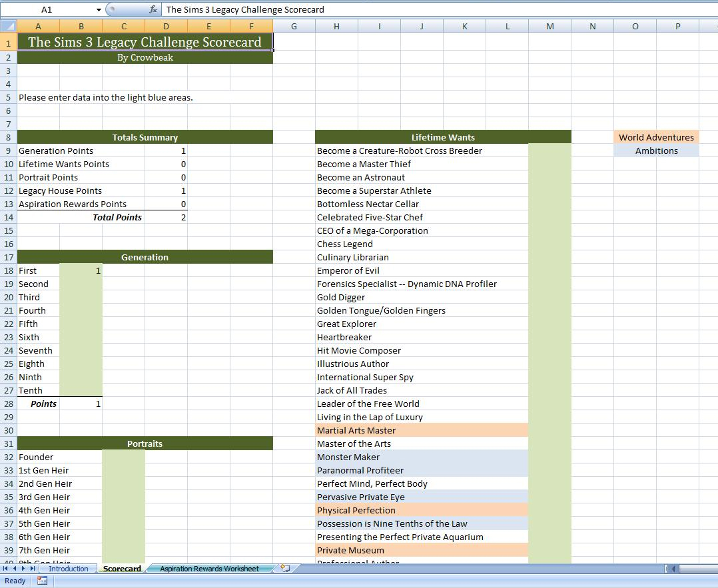Select column A header
The width and height of the screenshot is (718, 588).
click(38, 26)
